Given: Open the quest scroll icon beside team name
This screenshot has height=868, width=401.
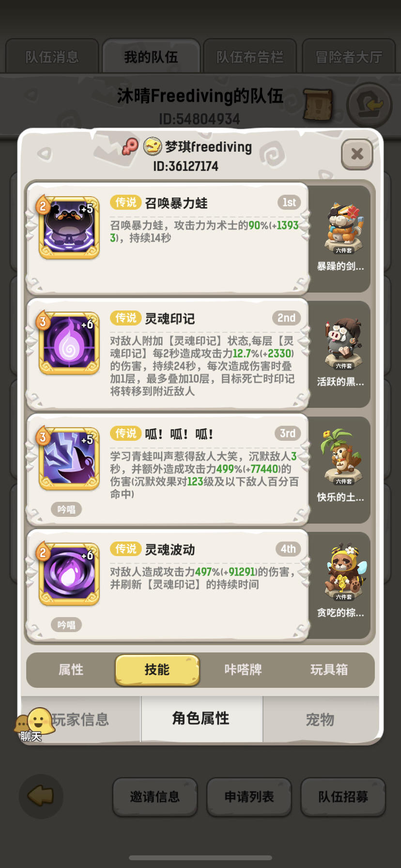Looking at the screenshot, I should coord(318,105).
